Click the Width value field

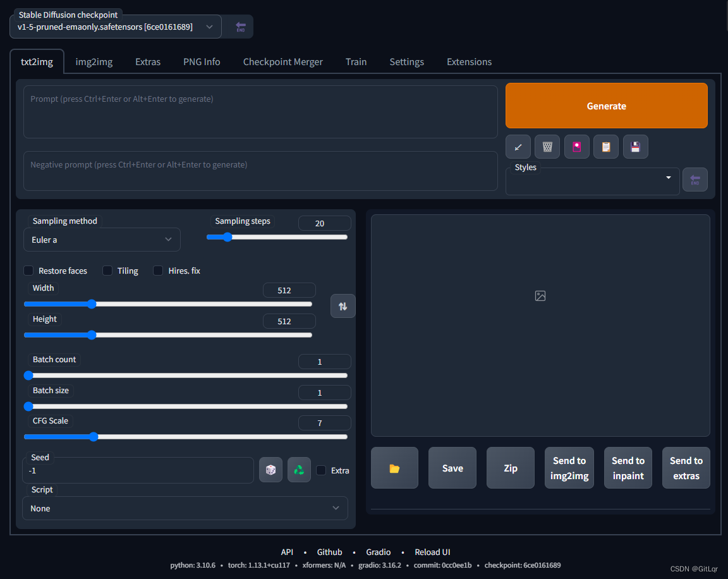(289, 290)
